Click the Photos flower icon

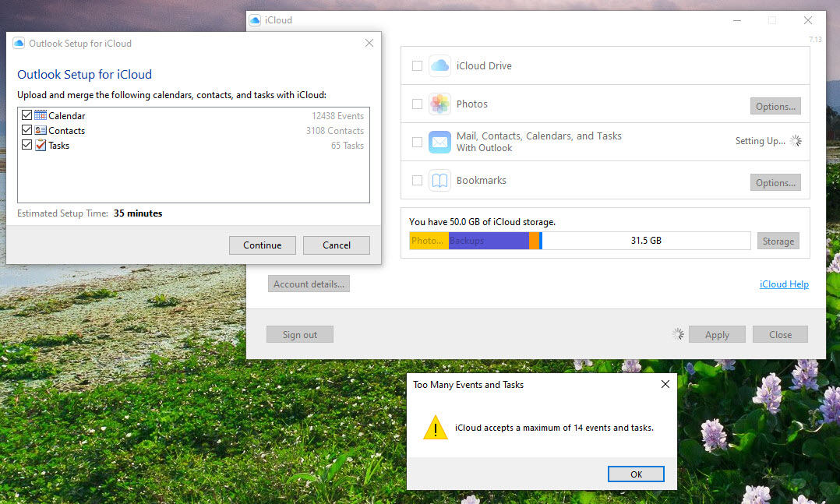pyautogui.click(x=439, y=104)
